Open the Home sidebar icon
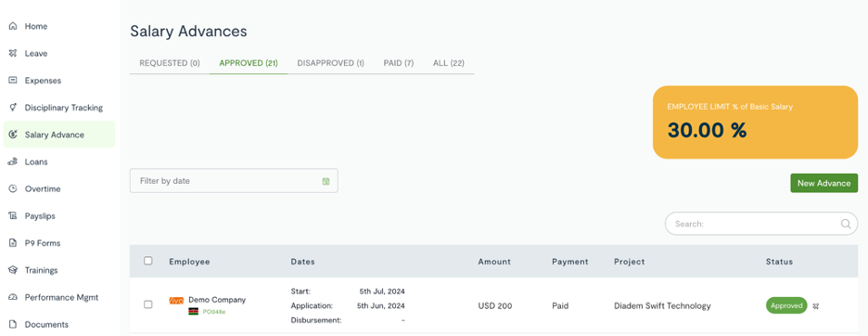The width and height of the screenshot is (868, 336). click(13, 26)
